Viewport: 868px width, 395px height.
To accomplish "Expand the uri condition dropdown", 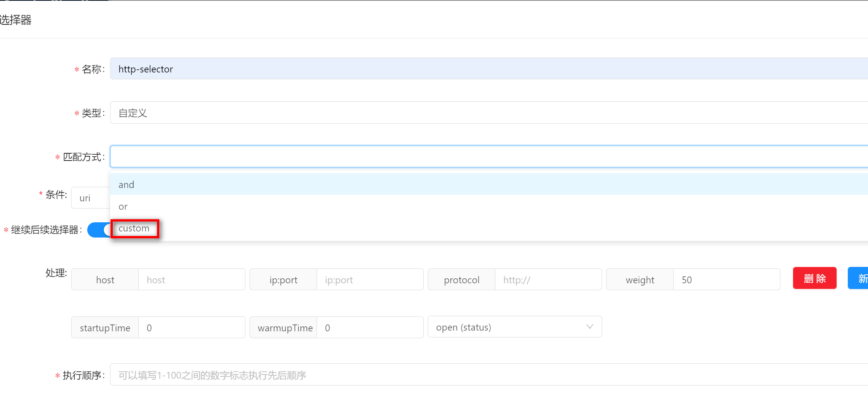I will coord(90,198).
